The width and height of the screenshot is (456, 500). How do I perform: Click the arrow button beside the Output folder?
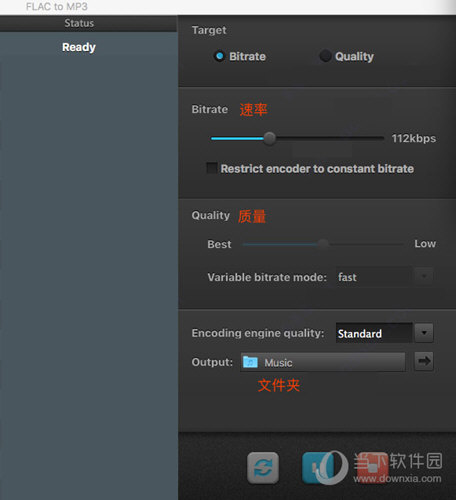pos(424,361)
